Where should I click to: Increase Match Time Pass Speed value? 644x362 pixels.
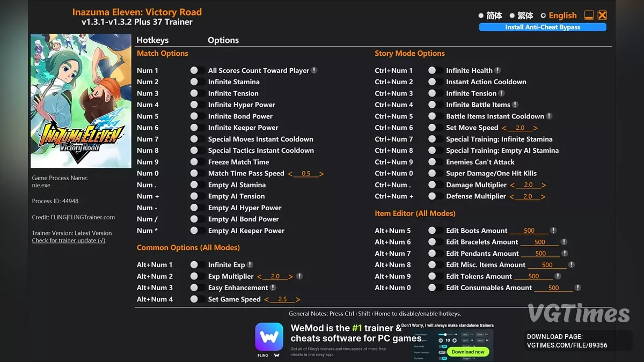pyautogui.click(x=321, y=174)
